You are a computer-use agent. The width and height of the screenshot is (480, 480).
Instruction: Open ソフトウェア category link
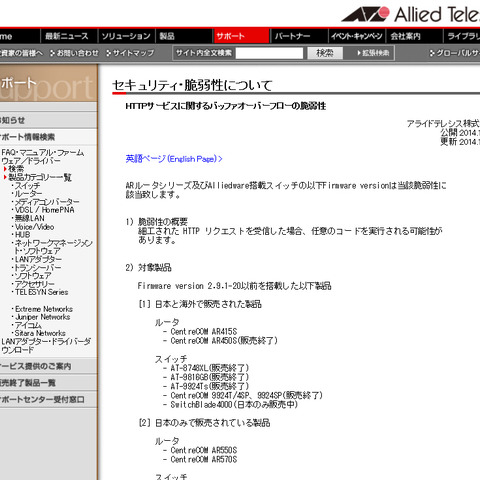pos(33,276)
